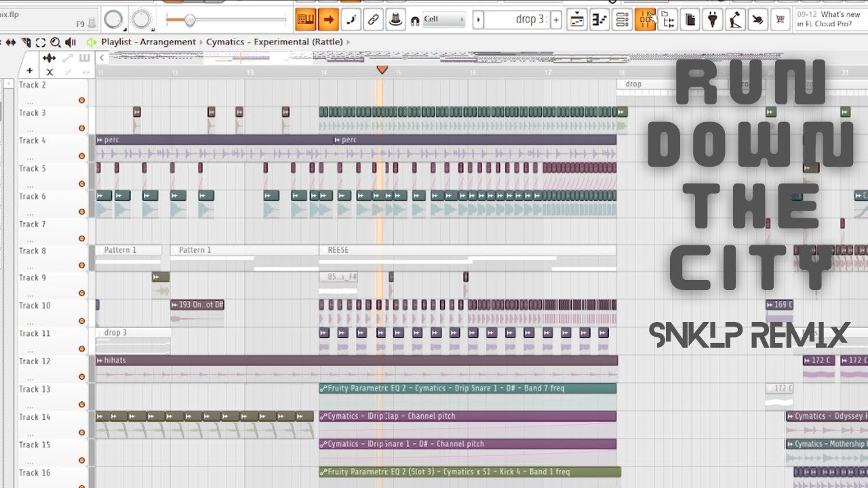Open the shopping cart content library

tap(781, 20)
